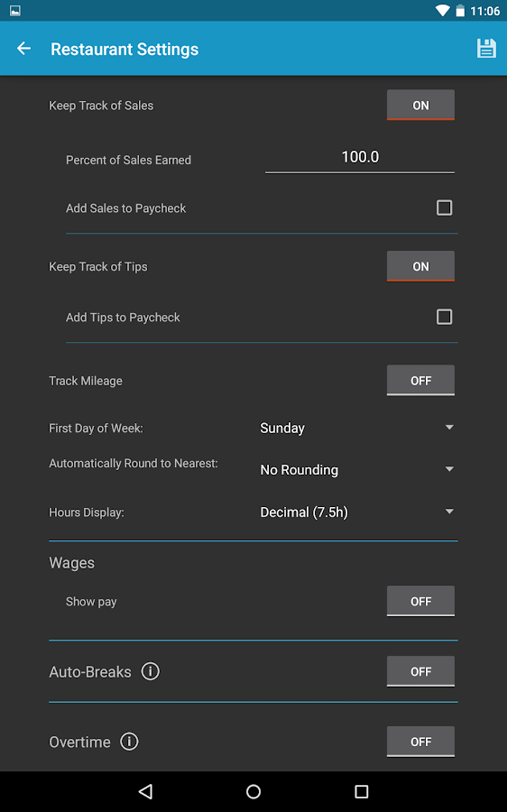
Task: Tap the save floppy disk icon
Action: [485, 49]
